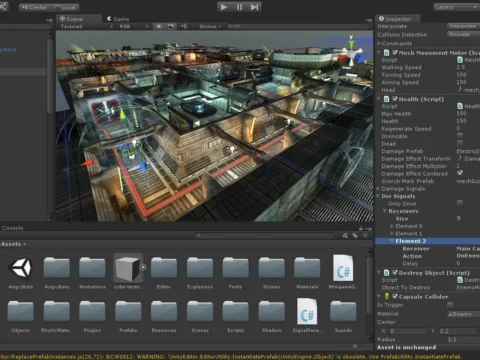Open the Layers dropdown

456,7
